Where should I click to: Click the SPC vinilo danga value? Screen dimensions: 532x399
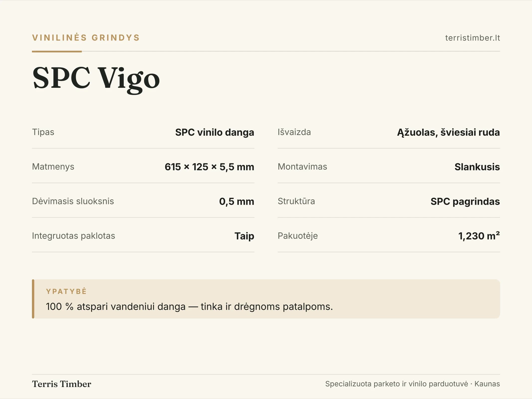tap(214, 132)
